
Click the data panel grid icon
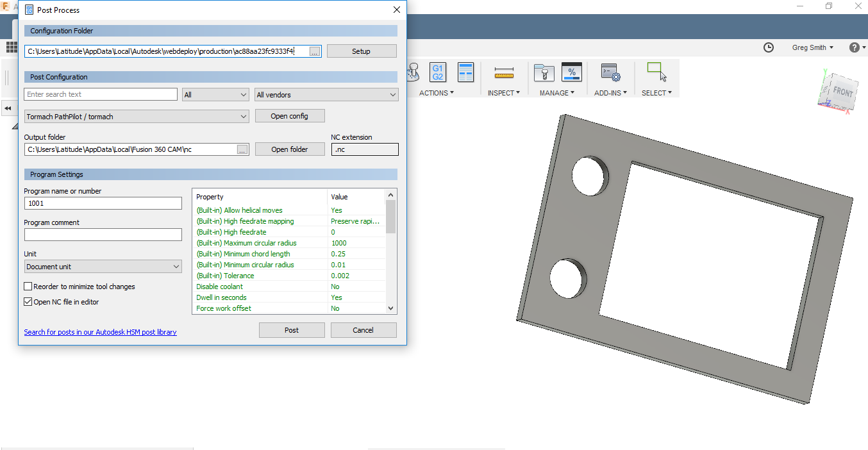pyautogui.click(x=12, y=47)
